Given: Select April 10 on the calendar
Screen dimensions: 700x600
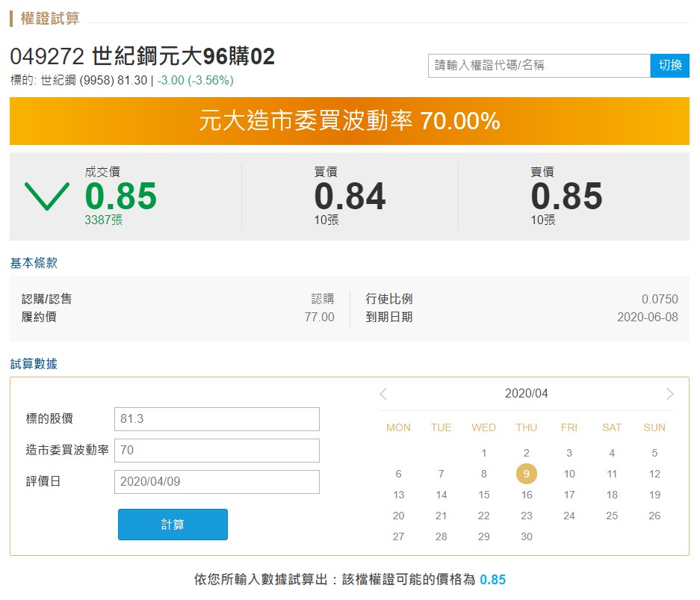Looking at the screenshot, I should click(x=569, y=474).
